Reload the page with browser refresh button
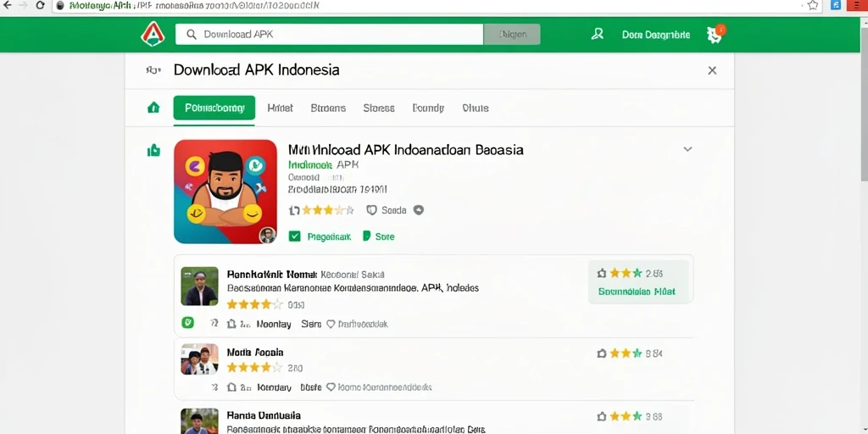 40,6
